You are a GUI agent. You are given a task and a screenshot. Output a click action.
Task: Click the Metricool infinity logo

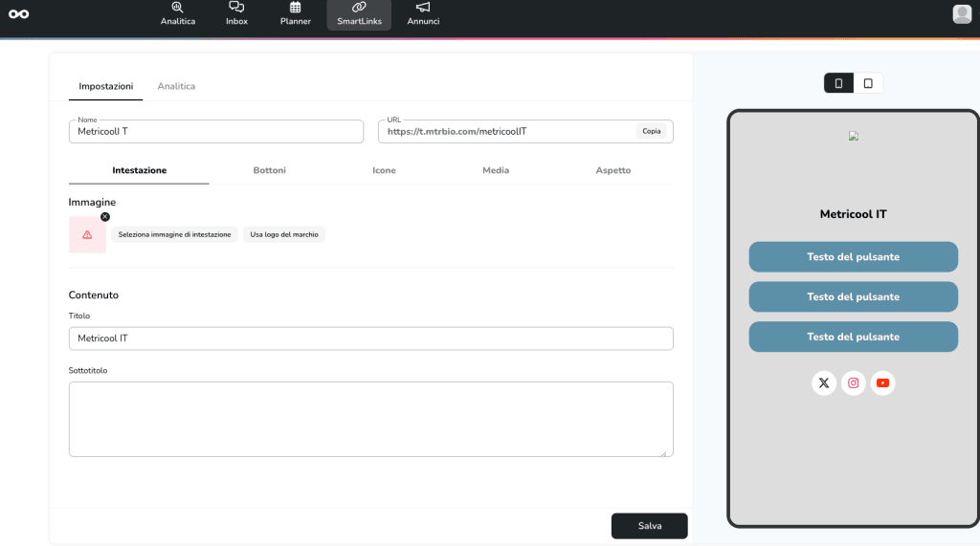click(18, 13)
